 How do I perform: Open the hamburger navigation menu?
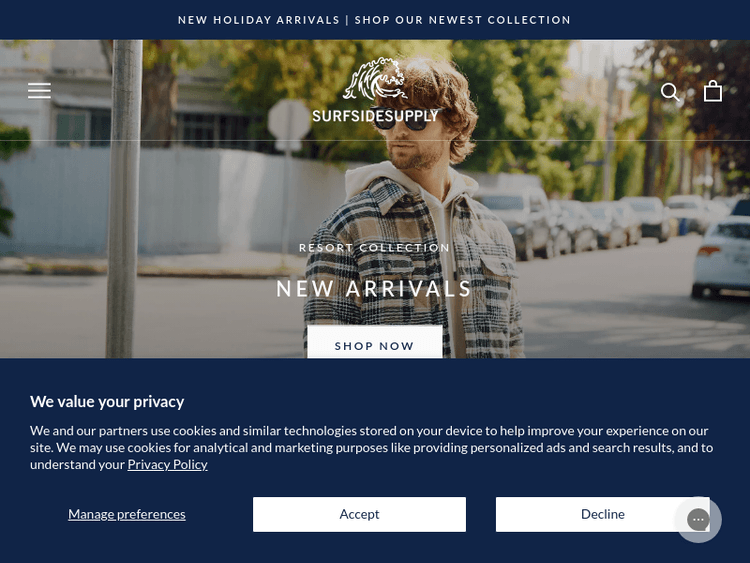coord(39,90)
